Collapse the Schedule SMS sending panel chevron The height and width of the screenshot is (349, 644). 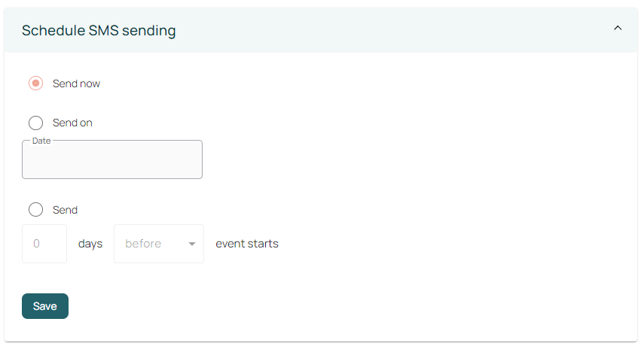(618, 29)
